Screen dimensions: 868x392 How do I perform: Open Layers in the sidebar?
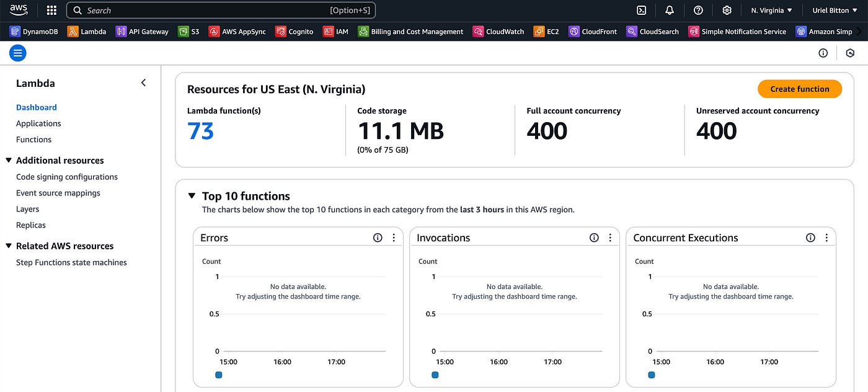[27, 209]
